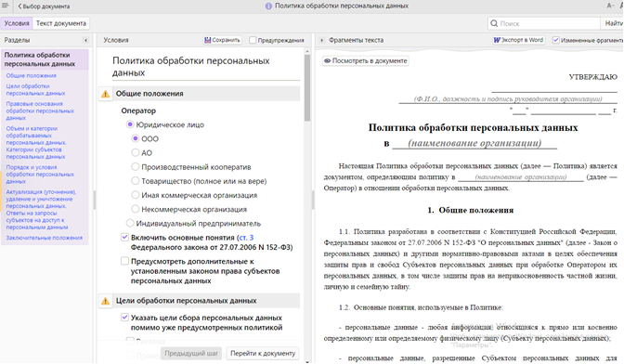Screen dimensions: 624x364
Task: Click into the Поиск search field
Action: (543, 23)
